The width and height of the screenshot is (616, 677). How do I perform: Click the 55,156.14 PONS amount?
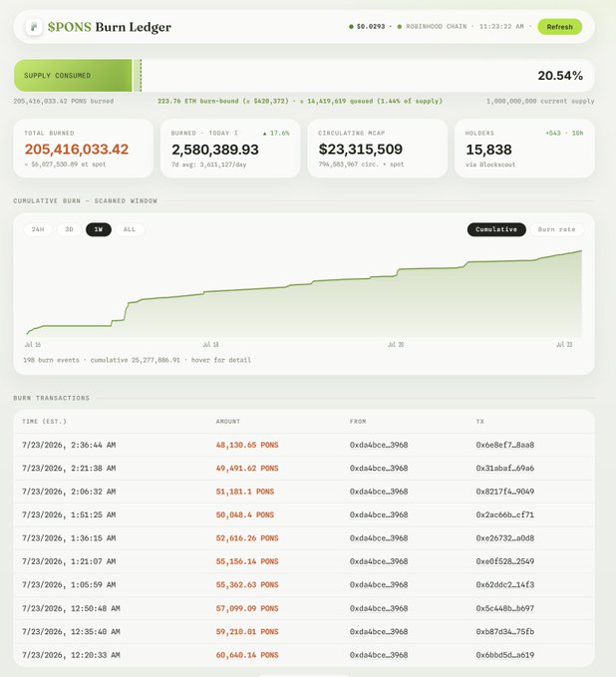click(247, 561)
